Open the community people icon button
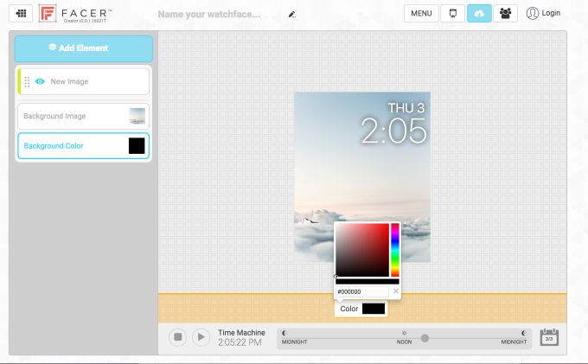The width and height of the screenshot is (588, 364). point(505,14)
